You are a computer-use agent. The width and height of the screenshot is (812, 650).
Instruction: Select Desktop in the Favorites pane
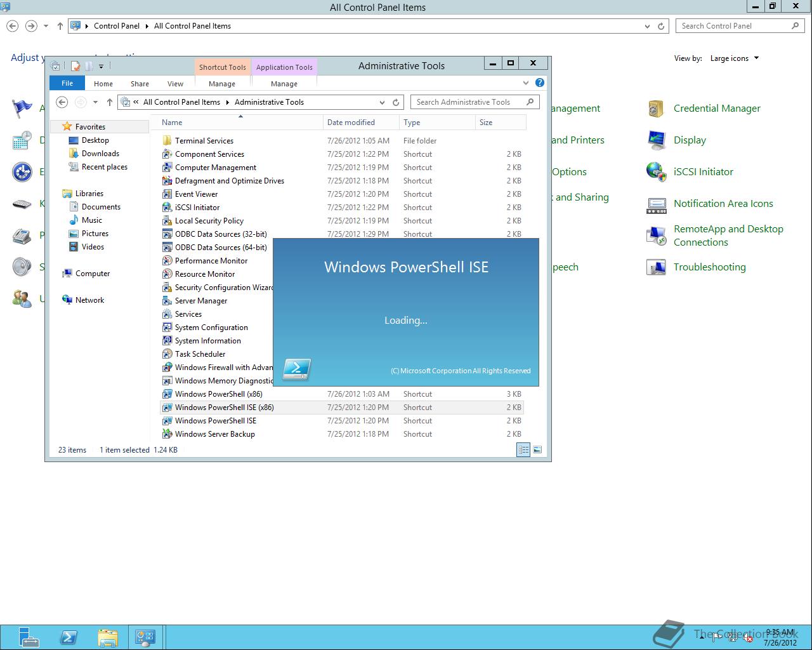pos(95,140)
